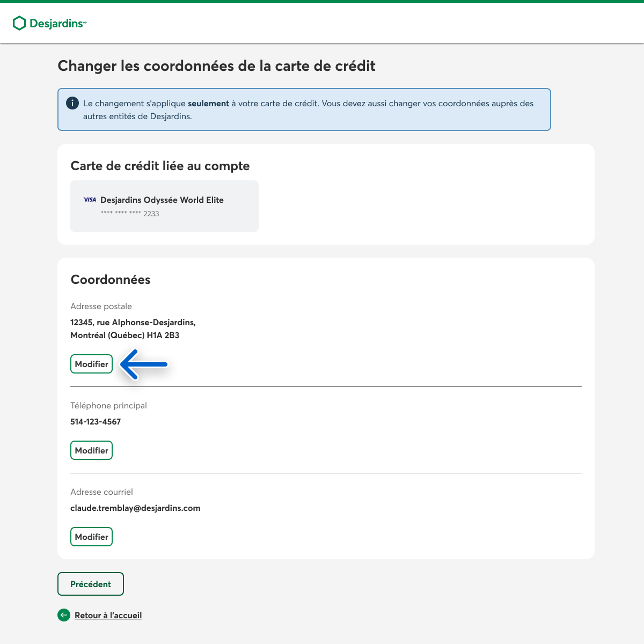
Task: Click the Visa logo on the card tile
Action: click(90, 200)
